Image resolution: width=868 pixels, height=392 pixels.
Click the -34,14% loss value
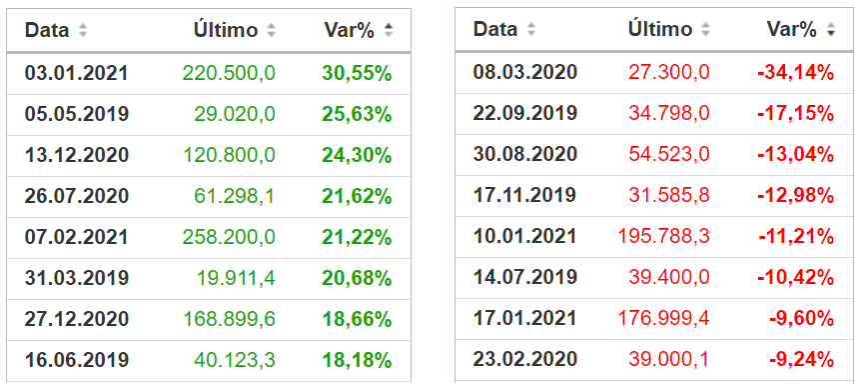click(796, 72)
